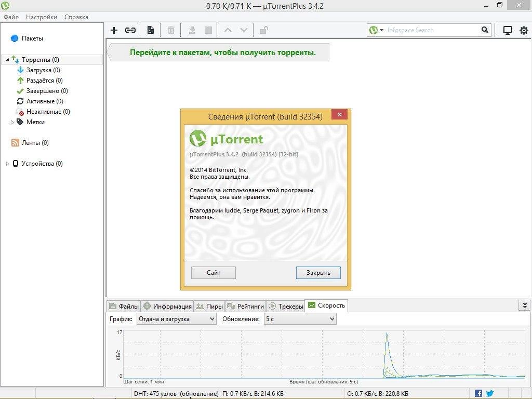Select Неактивные (0) filter

pos(48,112)
